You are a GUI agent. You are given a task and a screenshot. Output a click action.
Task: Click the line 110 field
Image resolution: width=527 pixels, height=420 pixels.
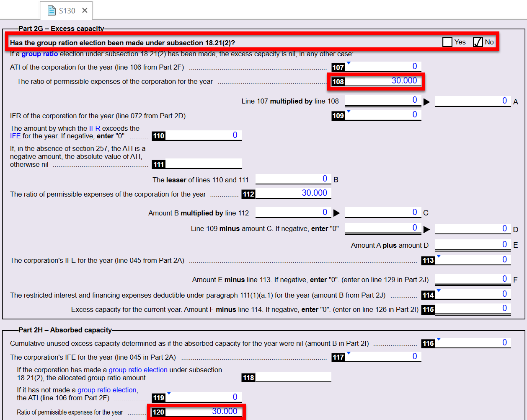[203, 135]
